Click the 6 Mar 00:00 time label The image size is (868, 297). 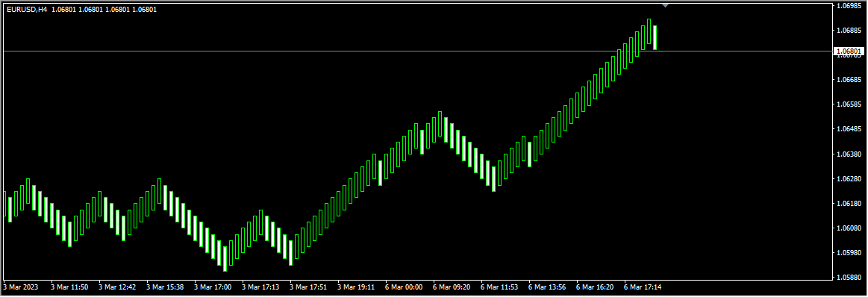tap(404, 287)
